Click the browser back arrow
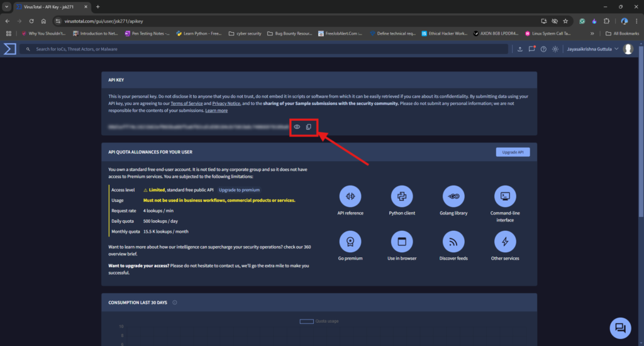 (x=8, y=21)
